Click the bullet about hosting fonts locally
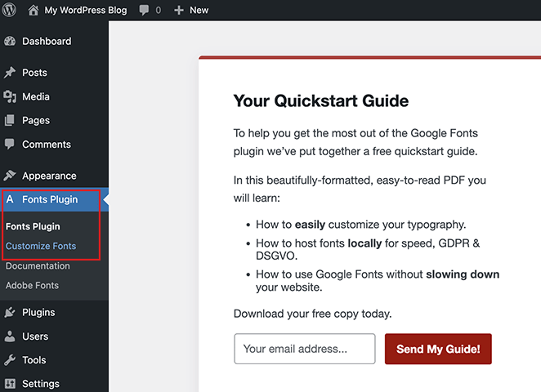Viewport: 541px width, 392px height. [368, 250]
